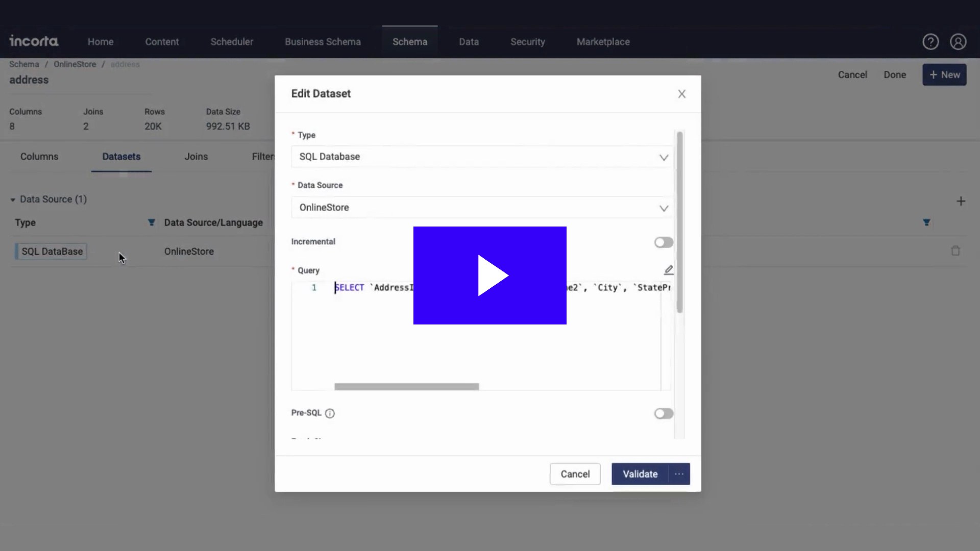Viewport: 980px width, 551px height.
Task: Switch to the Columns tab
Action: pos(39,157)
